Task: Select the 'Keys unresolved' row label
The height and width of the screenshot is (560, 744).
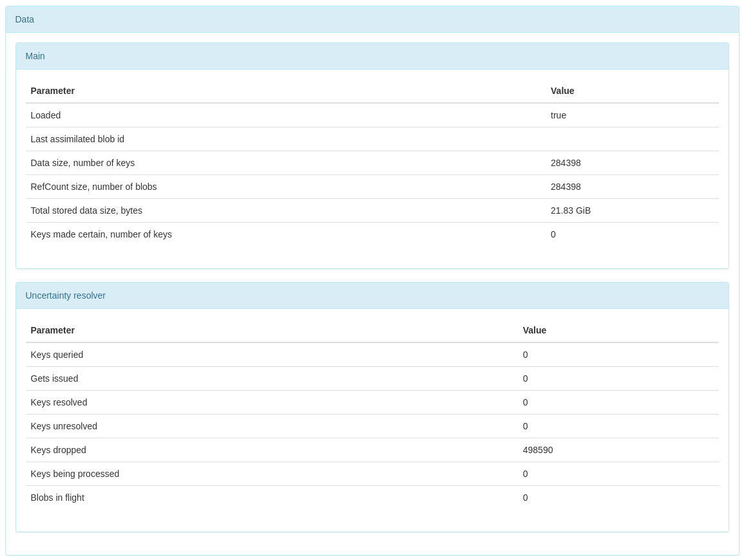Action: coord(64,426)
